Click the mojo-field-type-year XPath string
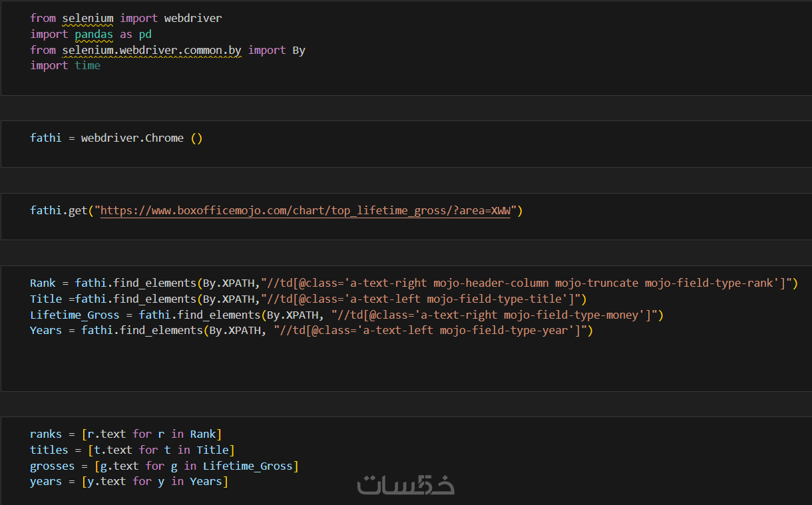812x505 pixels. coord(433,331)
